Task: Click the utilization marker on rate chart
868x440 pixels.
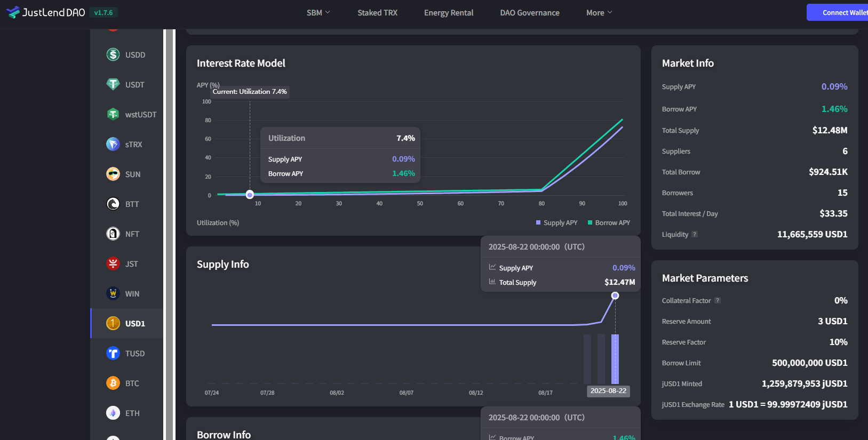Action: [x=250, y=195]
